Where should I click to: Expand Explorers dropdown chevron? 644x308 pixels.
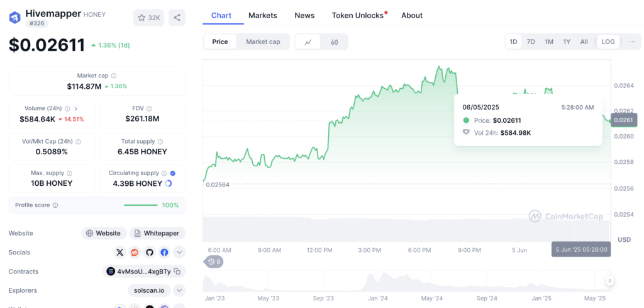pos(179,291)
